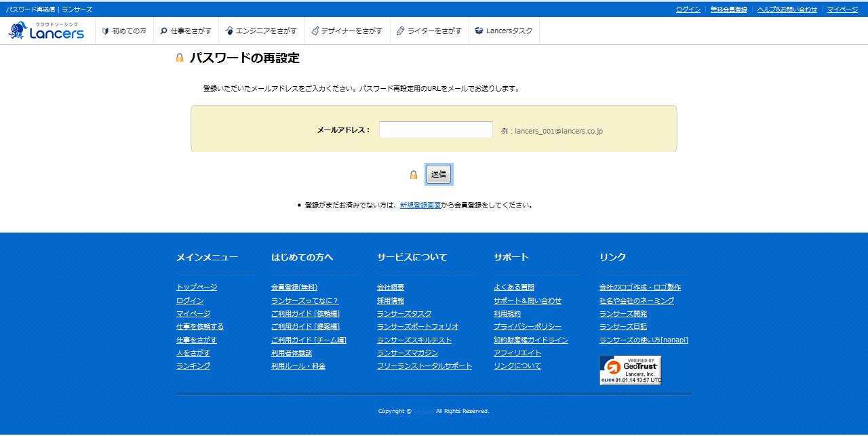Click ログイン under メインメニュー
This screenshot has height=436, width=868.
[190, 300]
